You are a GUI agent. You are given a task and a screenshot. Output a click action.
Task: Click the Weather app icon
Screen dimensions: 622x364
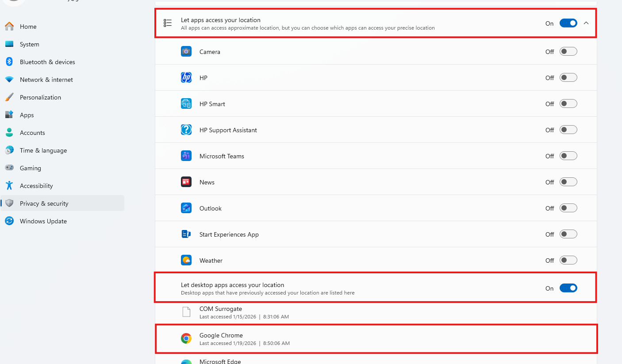click(x=186, y=261)
